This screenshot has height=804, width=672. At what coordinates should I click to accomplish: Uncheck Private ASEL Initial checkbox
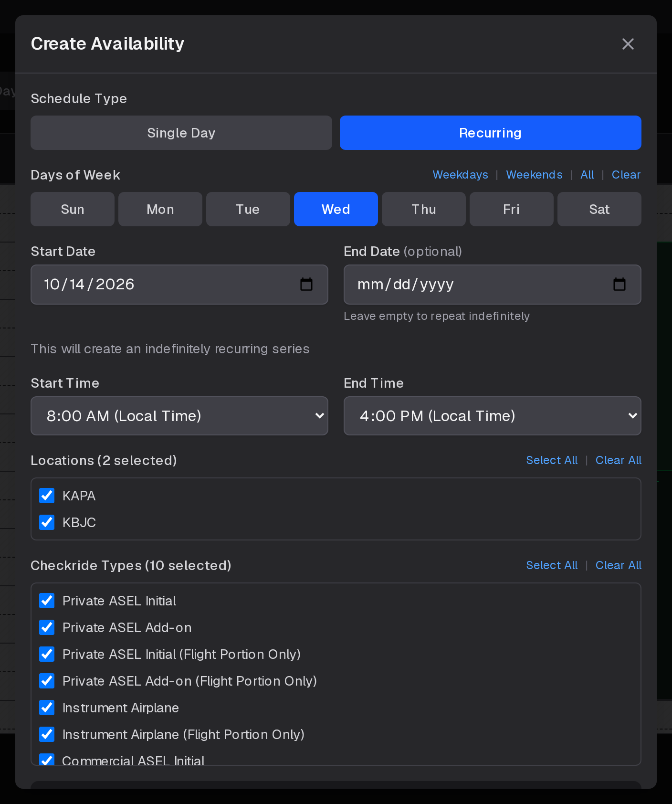tap(47, 601)
